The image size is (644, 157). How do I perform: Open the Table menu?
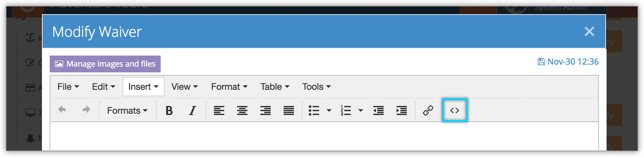[275, 87]
